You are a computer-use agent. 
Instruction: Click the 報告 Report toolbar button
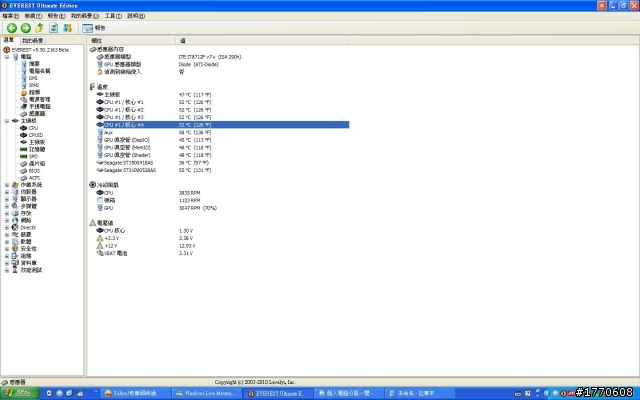coord(94,28)
